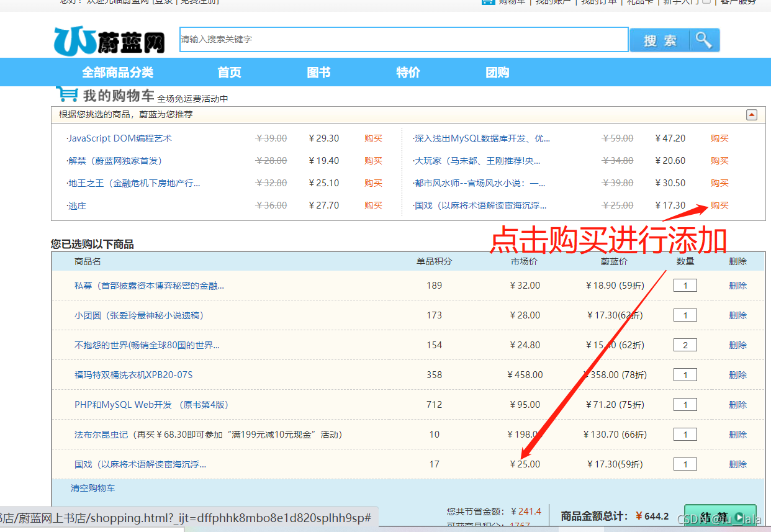This screenshot has height=532, width=771.
Task: Click the 搜索 search button
Action: pyautogui.click(x=660, y=40)
